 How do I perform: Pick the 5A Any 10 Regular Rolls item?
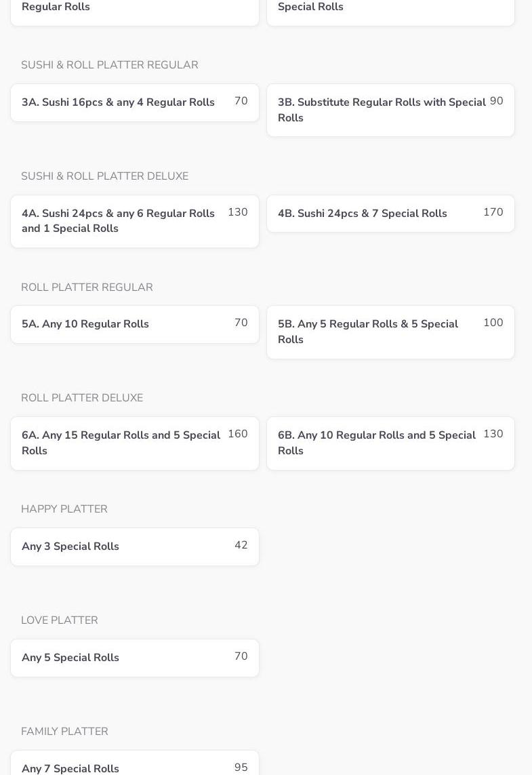click(x=134, y=324)
